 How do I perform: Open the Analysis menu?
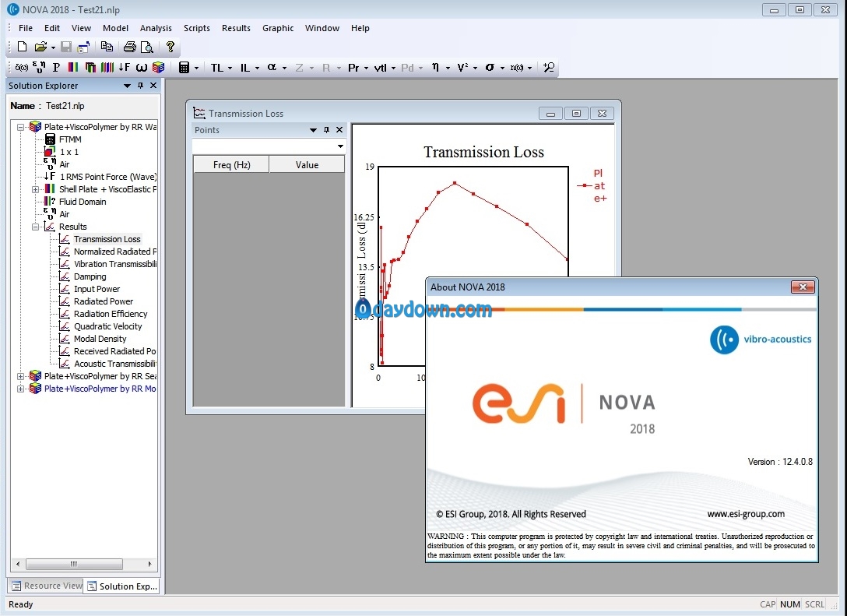(156, 28)
